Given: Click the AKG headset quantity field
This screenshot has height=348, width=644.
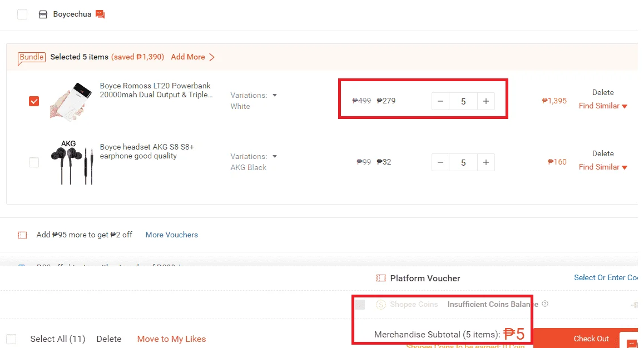Looking at the screenshot, I should pyautogui.click(x=463, y=162).
